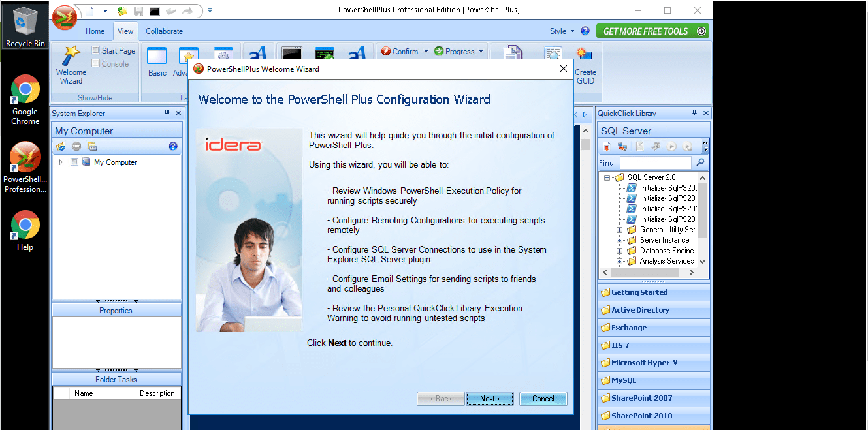Check the My Computer tree checkbox
This screenshot has height=430, width=868.
coord(74,162)
